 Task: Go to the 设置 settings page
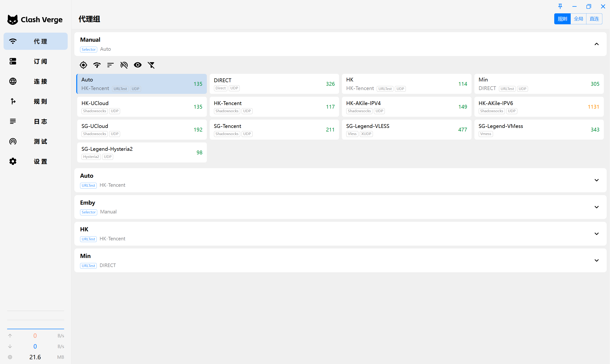pos(36,162)
